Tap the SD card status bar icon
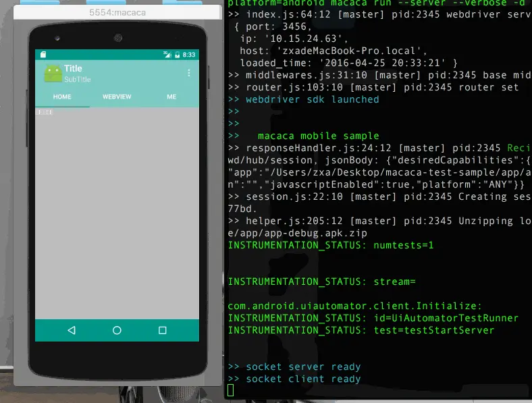This screenshot has height=403, width=532. [43, 54]
